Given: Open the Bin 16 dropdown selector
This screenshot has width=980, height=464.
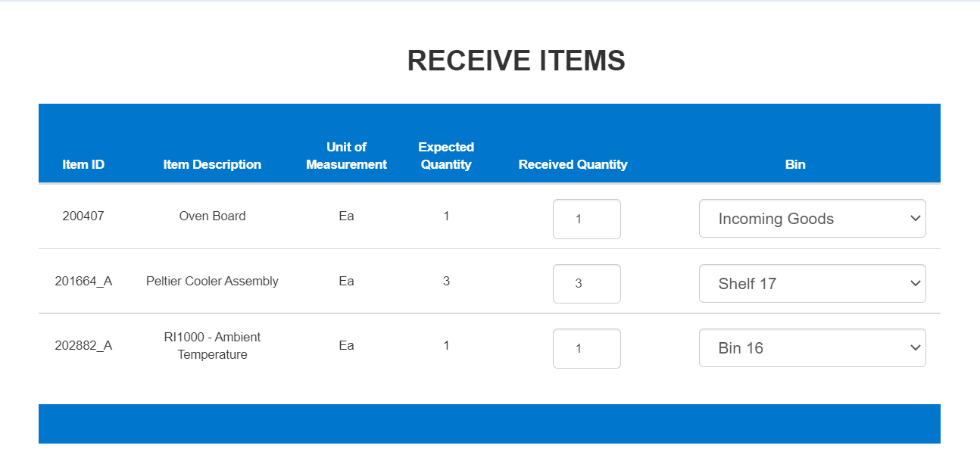Looking at the screenshot, I should click(812, 348).
